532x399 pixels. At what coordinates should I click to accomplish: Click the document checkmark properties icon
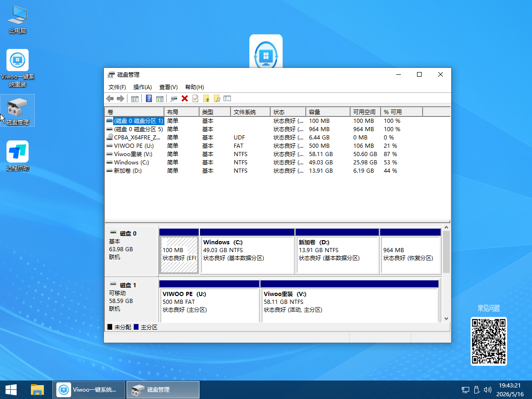click(195, 98)
